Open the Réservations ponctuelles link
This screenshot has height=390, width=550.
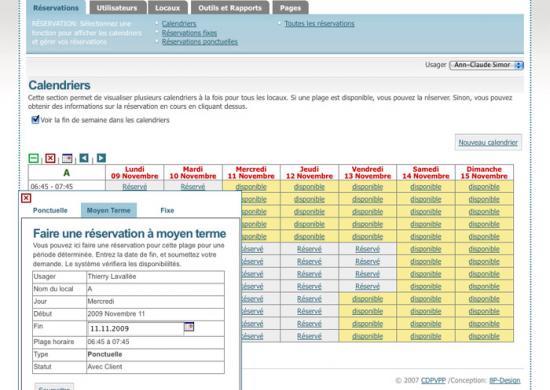pyautogui.click(x=200, y=42)
